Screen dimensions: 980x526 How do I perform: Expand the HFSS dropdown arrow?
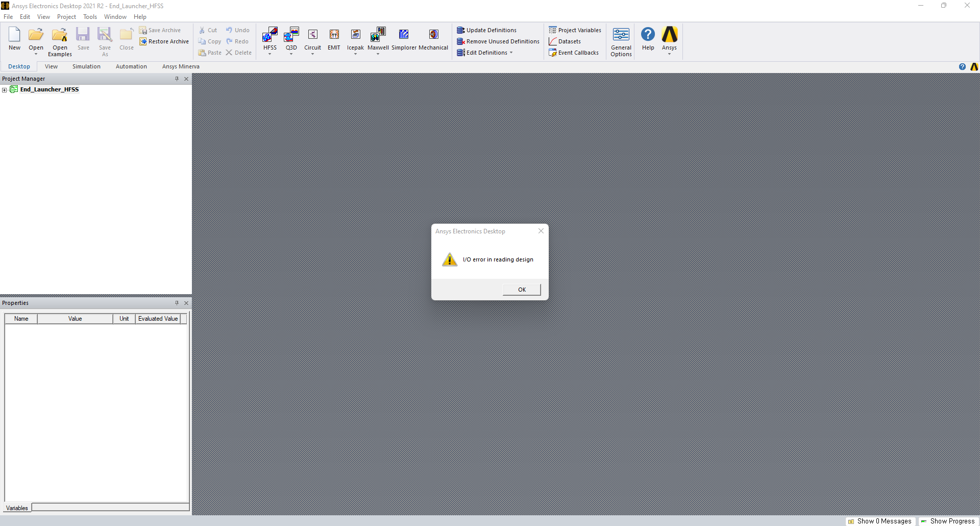pyautogui.click(x=270, y=54)
